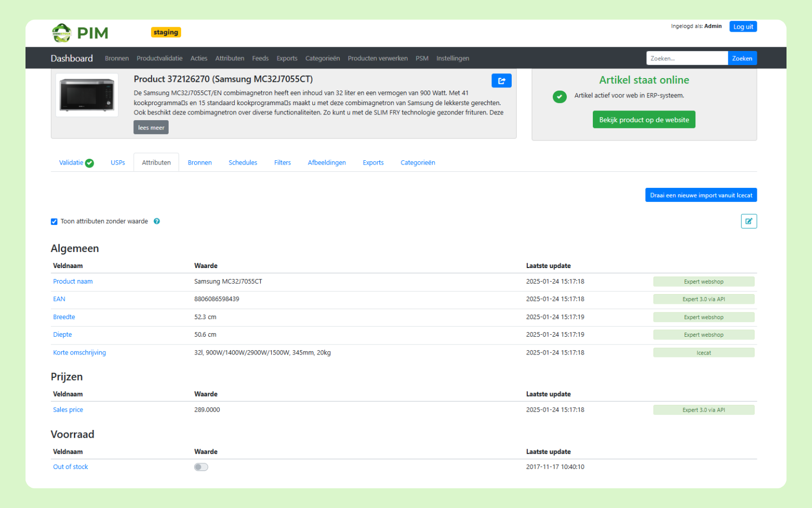Click the PIM logo icon
Screen dimensions: 812x508
click(x=61, y=33)
